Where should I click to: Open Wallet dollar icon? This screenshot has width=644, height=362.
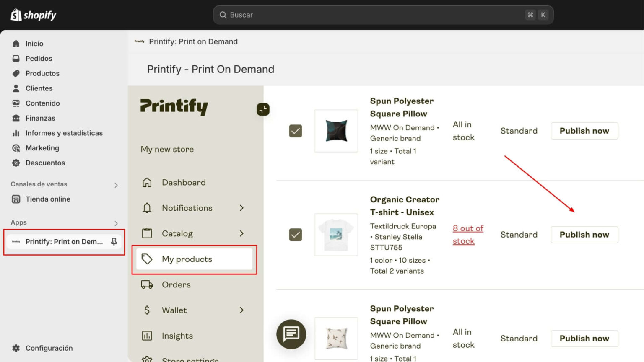click(x=147, y=310)
